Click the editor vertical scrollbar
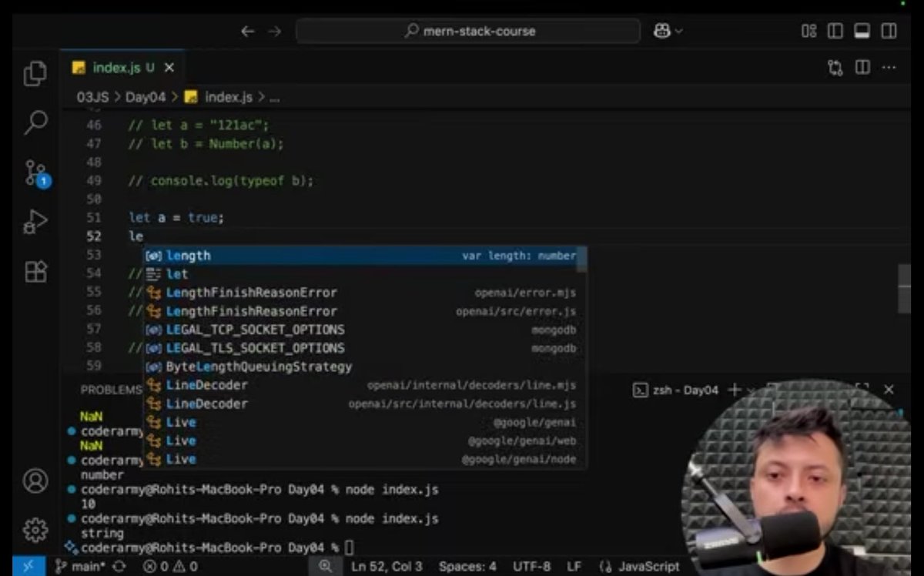Image resolution: width=924 pixels, height=576 pixels. pos(905,288)
